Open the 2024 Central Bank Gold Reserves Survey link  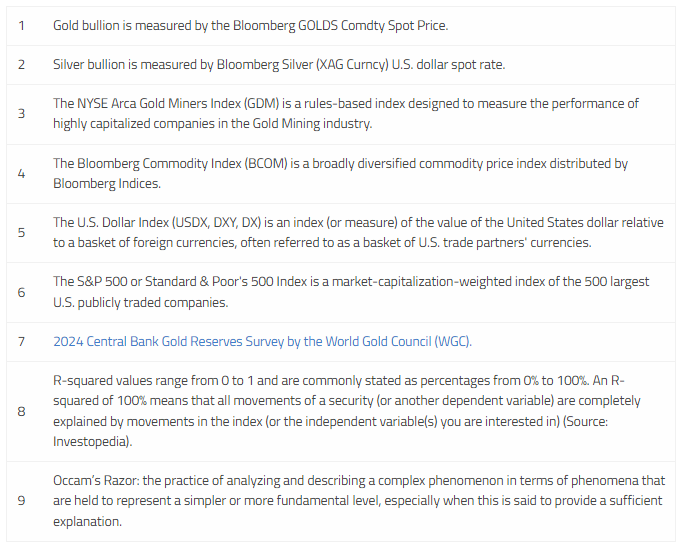pos(262,341)
